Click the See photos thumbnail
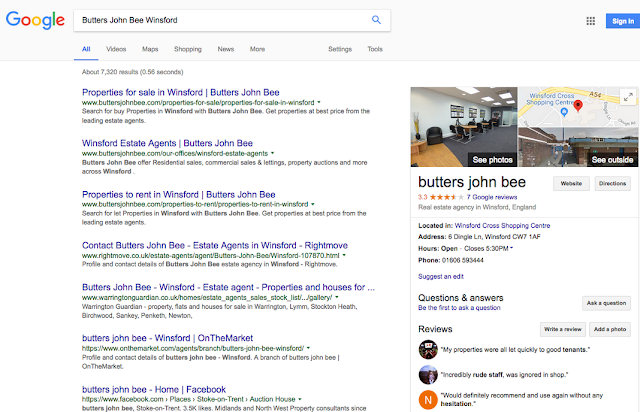 click(x=464, y=127)
